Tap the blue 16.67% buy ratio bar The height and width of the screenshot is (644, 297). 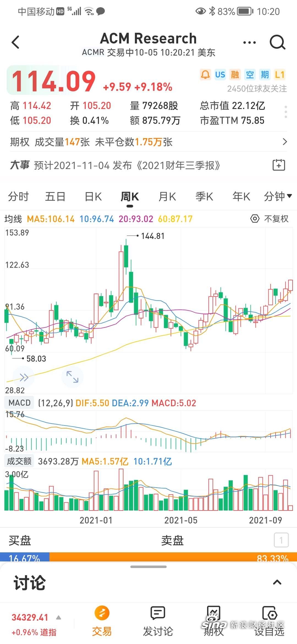[x=25, y=557]
